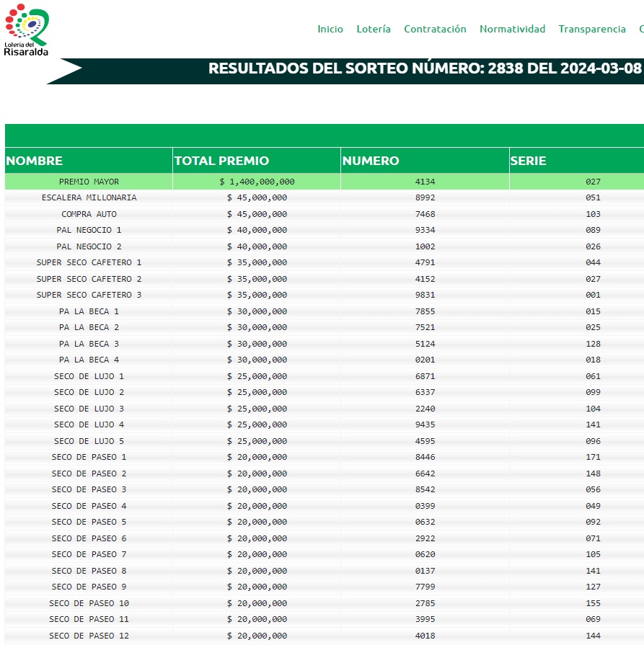Click number 0399 in Seco de Paseo 4
Viewport: 644px width, 658px height.
pyautogui.click(x=425, y=506)
